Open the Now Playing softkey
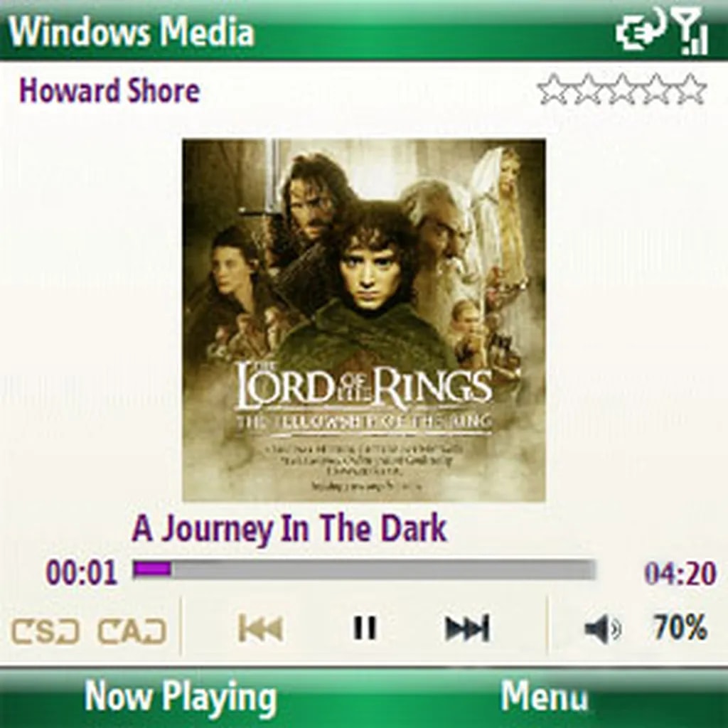 pos(180,698)
